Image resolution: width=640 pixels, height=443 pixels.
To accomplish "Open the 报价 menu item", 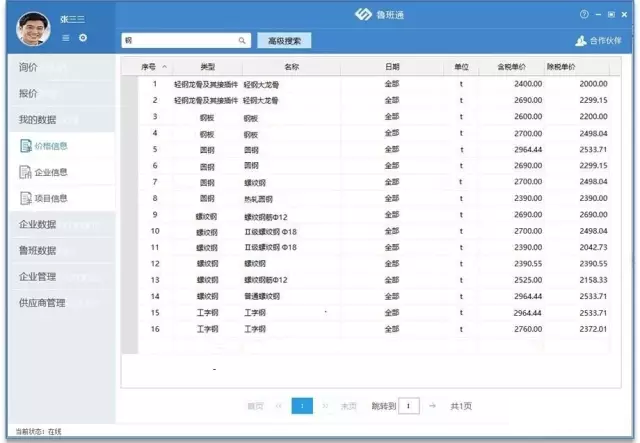I will tap(30, 93).
